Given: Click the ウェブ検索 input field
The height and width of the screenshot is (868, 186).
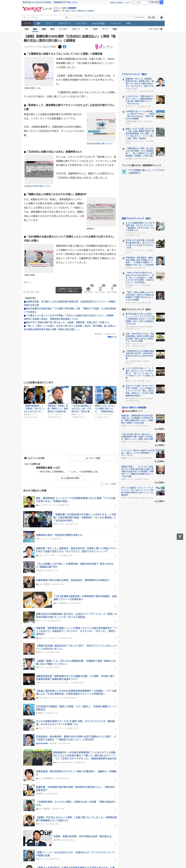Looking at the screenshot, I should click(139, 2).
